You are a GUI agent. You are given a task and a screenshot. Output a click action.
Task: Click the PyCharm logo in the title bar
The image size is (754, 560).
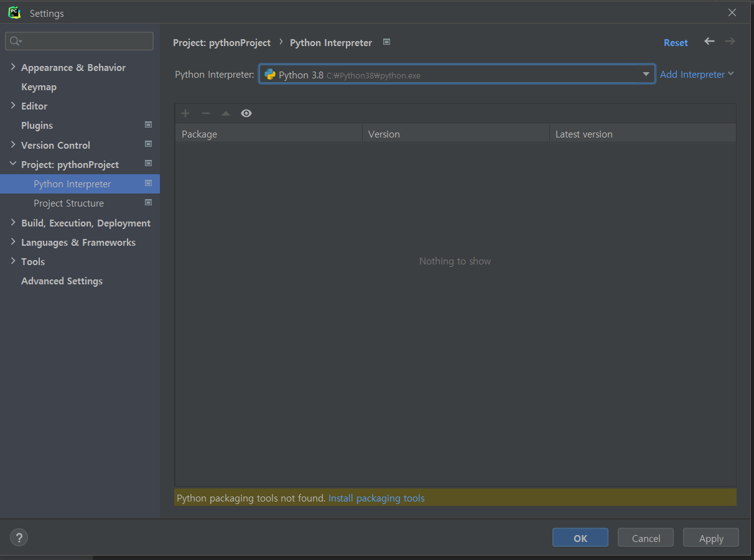click(x=14, y=12)
